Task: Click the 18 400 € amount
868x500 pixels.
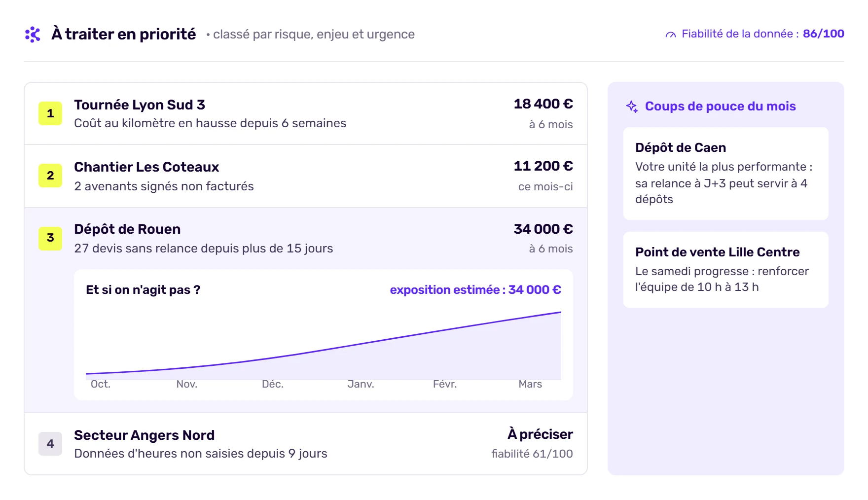Action: click(x=543, y=104)
